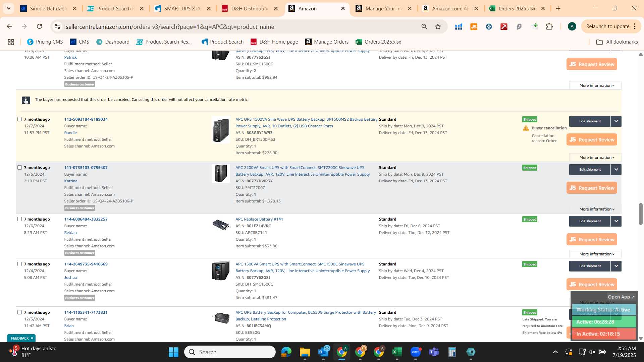
Task: Expand Edit shipment dropdown for Randie's order
Action: (x=616, y=121)
